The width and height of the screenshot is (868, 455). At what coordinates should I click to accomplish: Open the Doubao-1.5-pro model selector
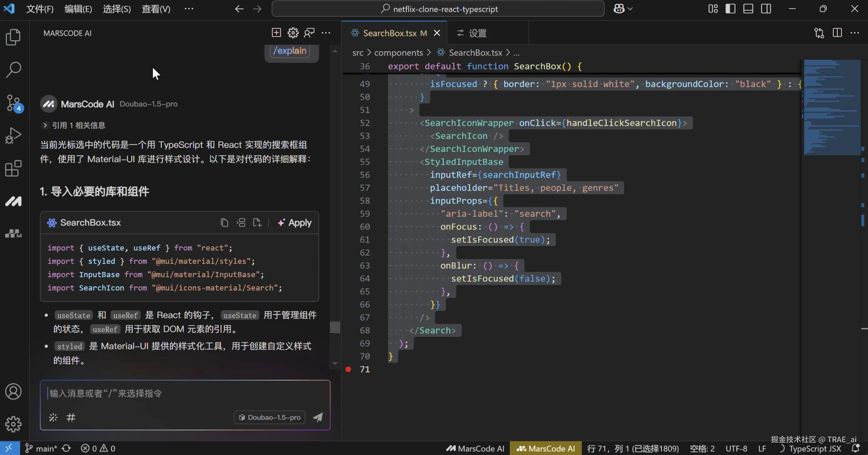(270, 417)
